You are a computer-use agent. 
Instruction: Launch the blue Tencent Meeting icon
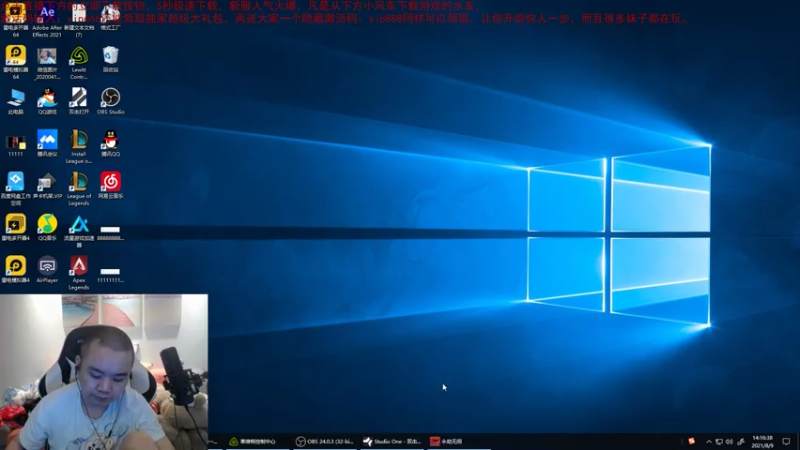click(x=47, y=143)
